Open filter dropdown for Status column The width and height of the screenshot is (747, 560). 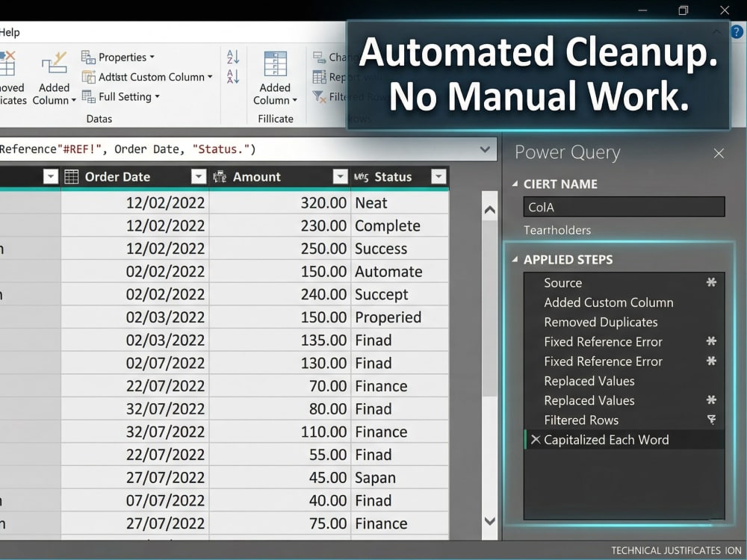click(x=438, y=177)
